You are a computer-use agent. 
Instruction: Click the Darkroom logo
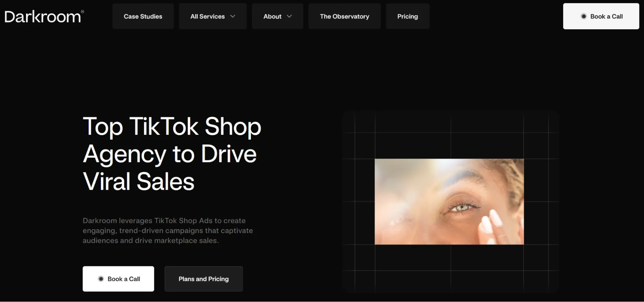click(44, 16)
